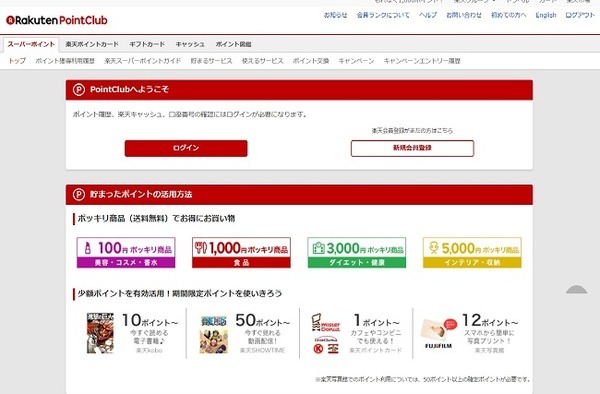Switch to the ポイント運用 tab
Image resolution: width=600 pixels, height=394 pixels.
[233, 44]
